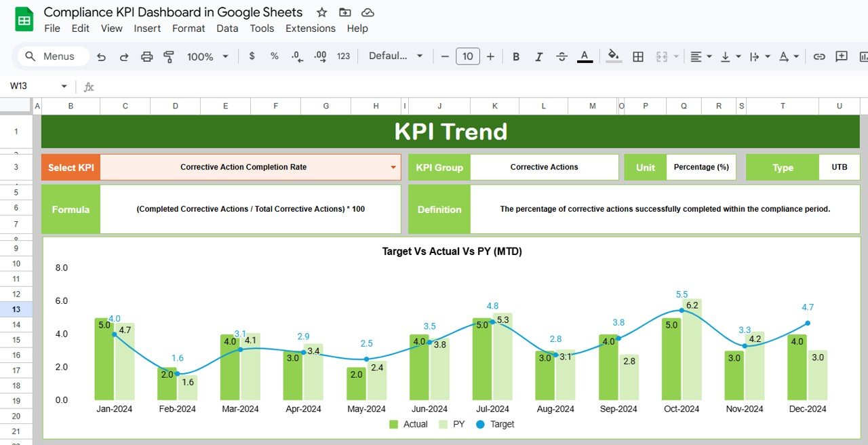
Task: Toggle italic formatting
Action: 539,56
